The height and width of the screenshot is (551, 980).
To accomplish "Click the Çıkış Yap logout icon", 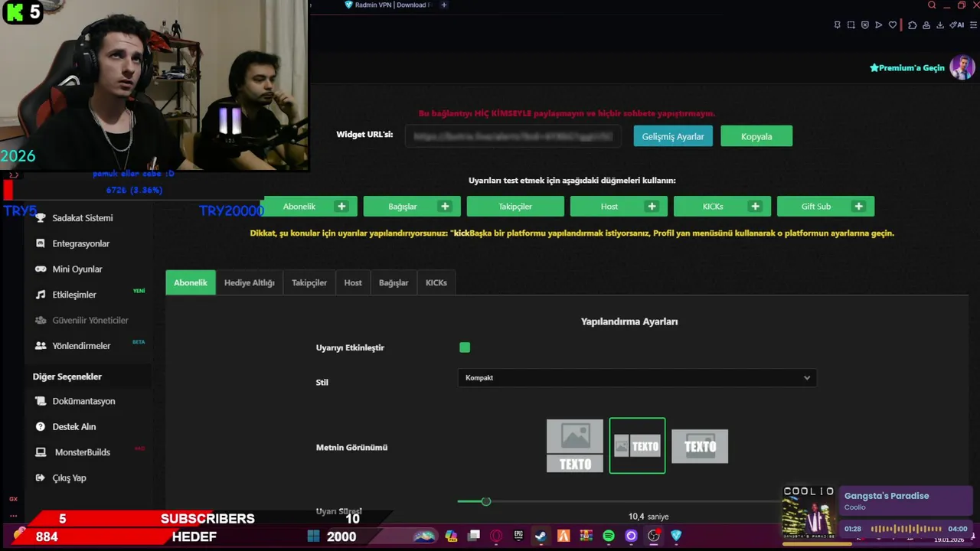I will [41, 478].
